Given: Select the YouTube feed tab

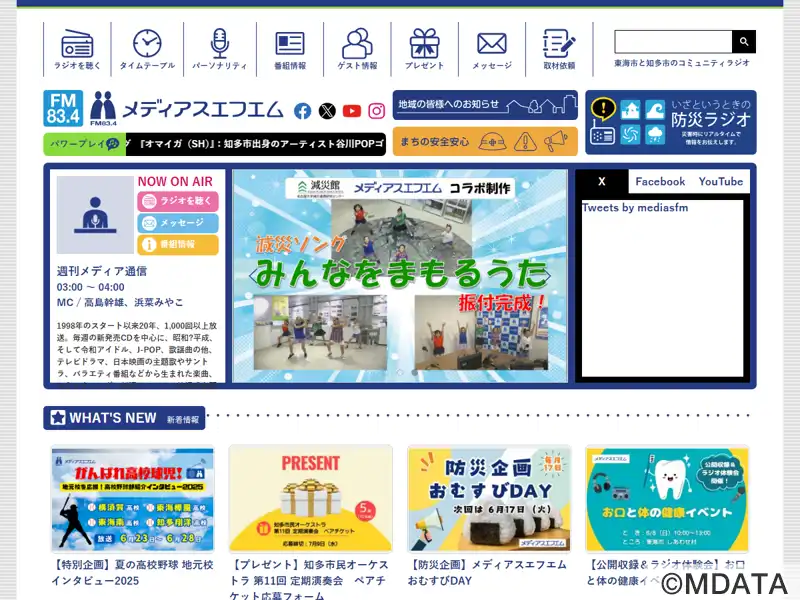Looking at the screenshot, I should point(720,182).
